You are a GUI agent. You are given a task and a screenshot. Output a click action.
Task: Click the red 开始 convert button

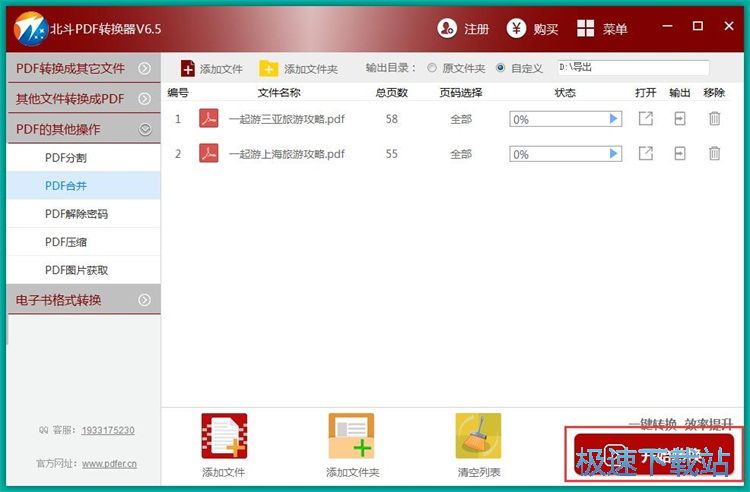click(654, 454)
